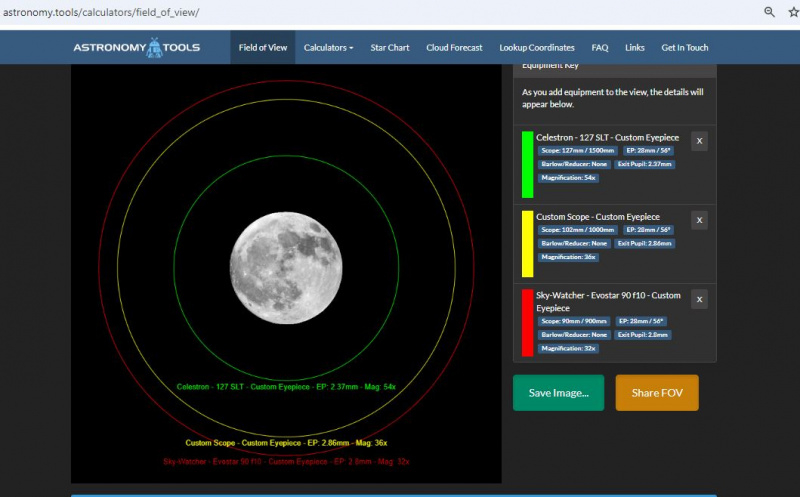This screenshot has width=800, height=497.
Task: Remove the Sky-Watcher Evostar 90 entry
Action: coord(699,299)
